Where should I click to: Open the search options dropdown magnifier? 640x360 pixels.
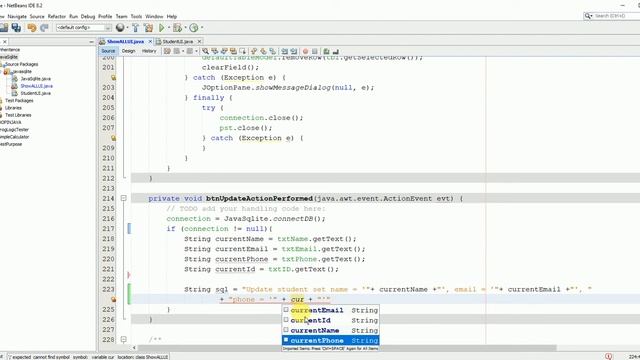(x=588, y=16)
